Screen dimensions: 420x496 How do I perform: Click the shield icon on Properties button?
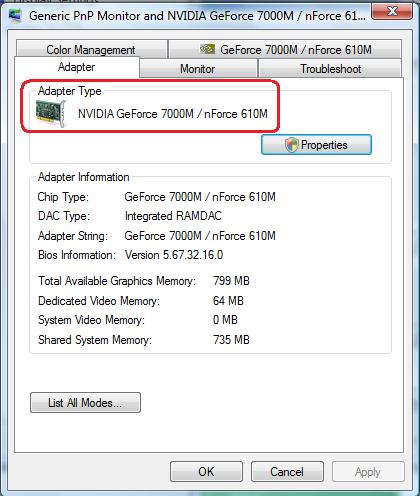[x=291, y=145]
